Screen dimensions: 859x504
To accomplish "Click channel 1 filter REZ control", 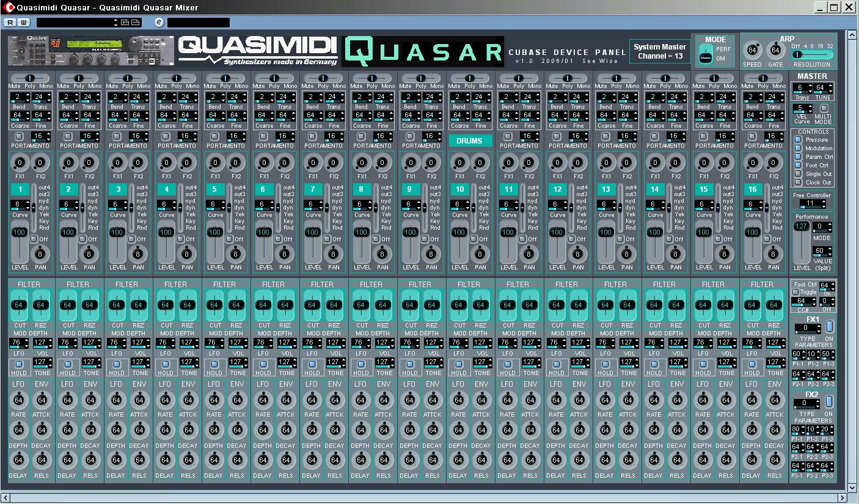I will (x=41, y=305).
